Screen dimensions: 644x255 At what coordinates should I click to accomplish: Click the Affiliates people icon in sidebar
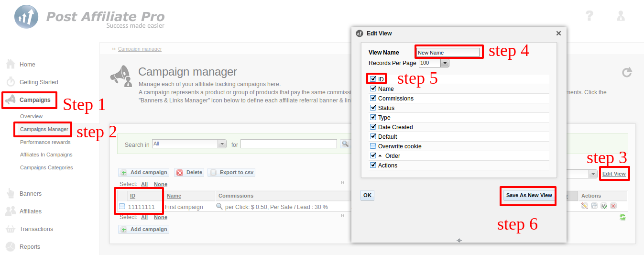[x=11, y=211]
